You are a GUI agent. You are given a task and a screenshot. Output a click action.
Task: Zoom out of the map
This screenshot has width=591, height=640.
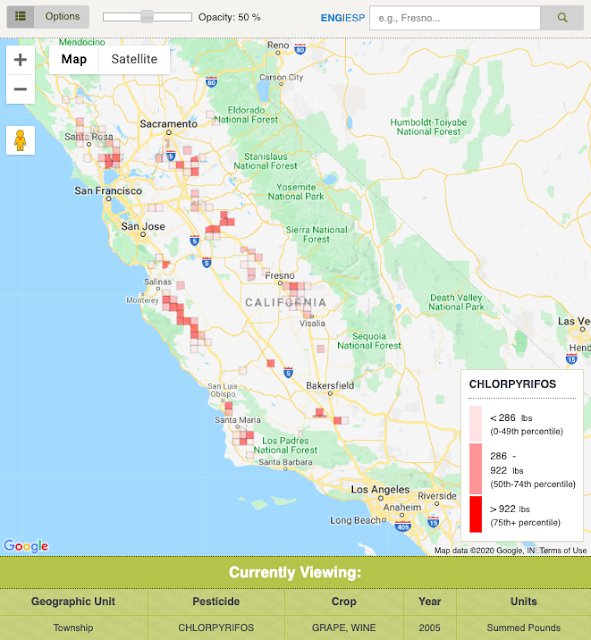pyautogui.click(x=20, y=89)
